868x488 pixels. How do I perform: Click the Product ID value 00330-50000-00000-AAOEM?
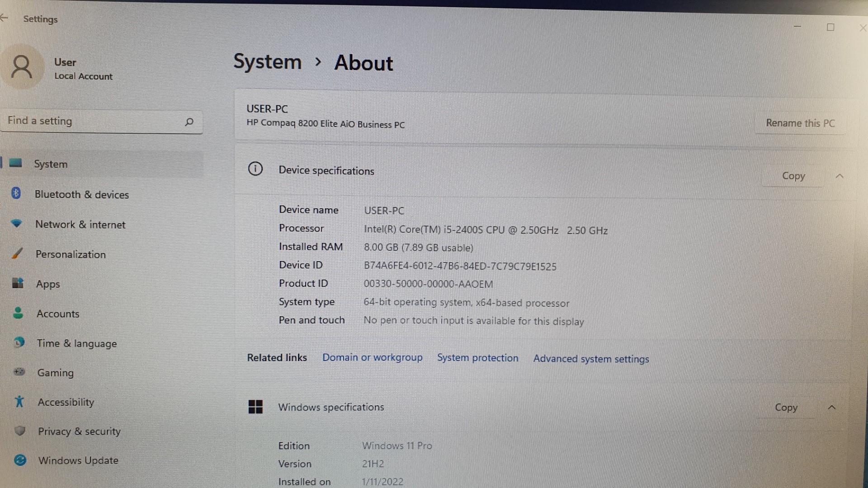pyautogui.click(x=428, y=284)
